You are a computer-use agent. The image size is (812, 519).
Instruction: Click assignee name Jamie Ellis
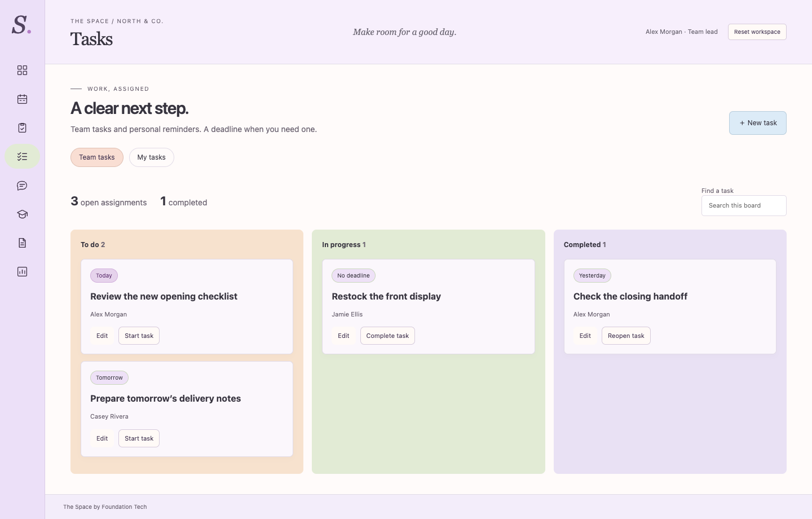coord(347,314)
